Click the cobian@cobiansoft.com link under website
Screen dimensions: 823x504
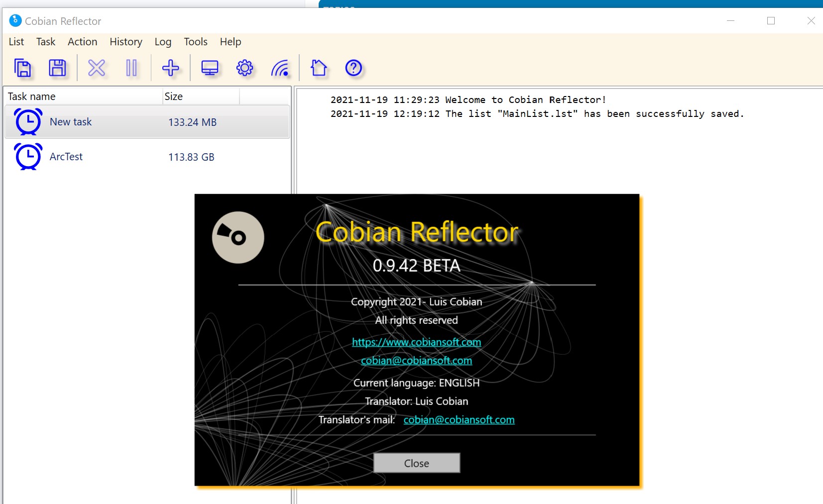point(416,361)
